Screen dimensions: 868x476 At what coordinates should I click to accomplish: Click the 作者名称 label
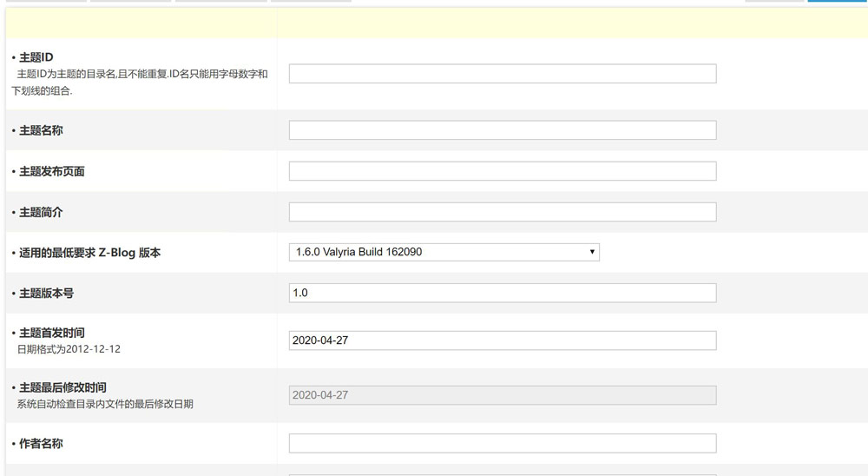coord(41,444)
